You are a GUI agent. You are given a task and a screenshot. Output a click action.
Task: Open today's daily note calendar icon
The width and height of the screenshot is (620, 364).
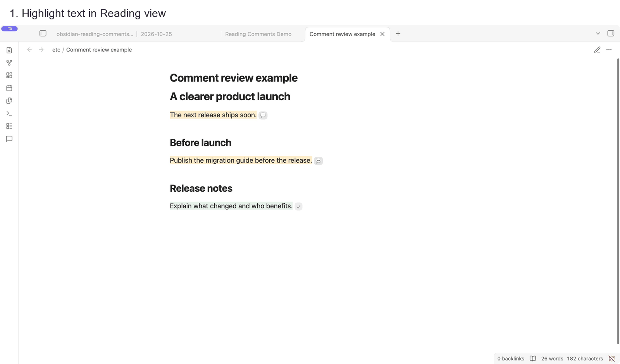(9, 88)
